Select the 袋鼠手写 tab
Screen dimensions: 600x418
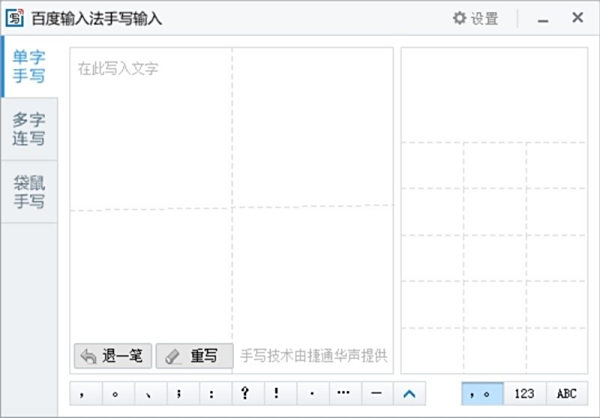(29, 192)
